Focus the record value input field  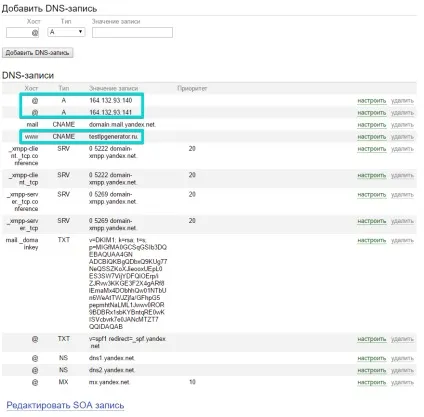(x=132, y=32)
